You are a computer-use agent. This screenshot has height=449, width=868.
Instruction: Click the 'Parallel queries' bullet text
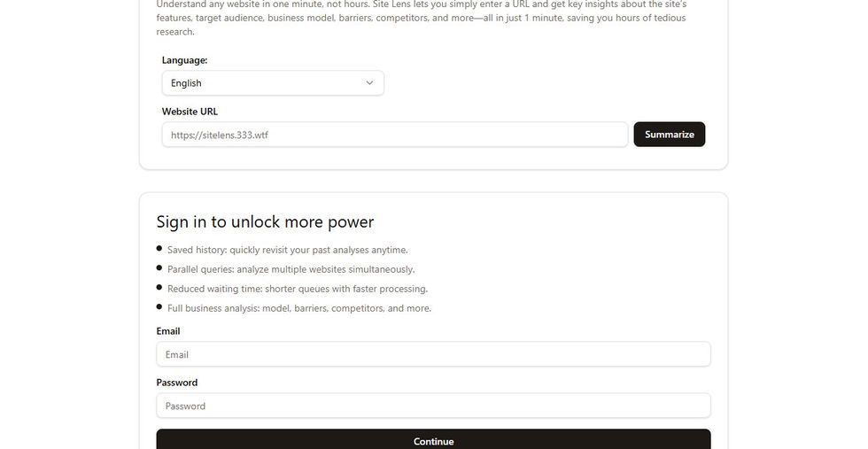(291, 269)
